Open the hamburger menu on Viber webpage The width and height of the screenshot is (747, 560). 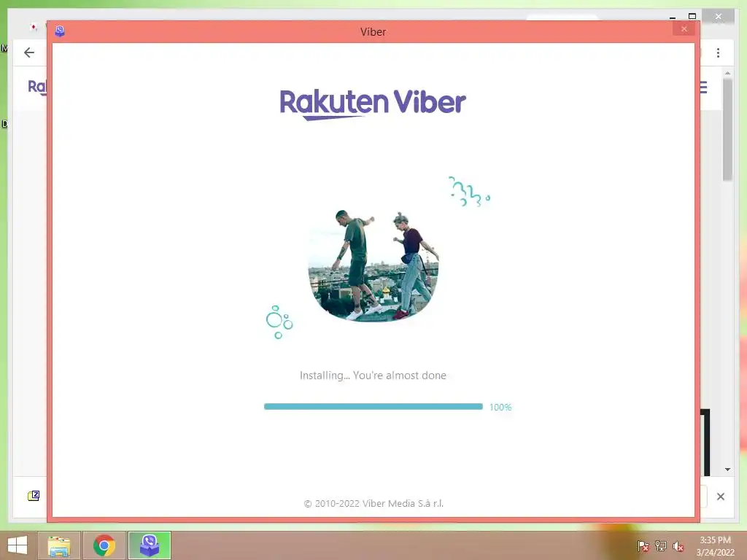704,87
